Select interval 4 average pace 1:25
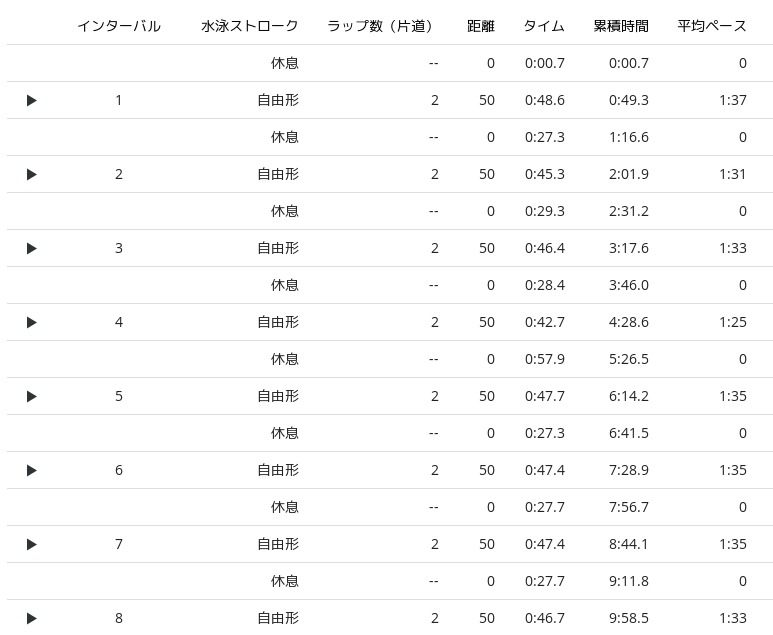This screenshot has width=773, height=635. click(732, 322)
